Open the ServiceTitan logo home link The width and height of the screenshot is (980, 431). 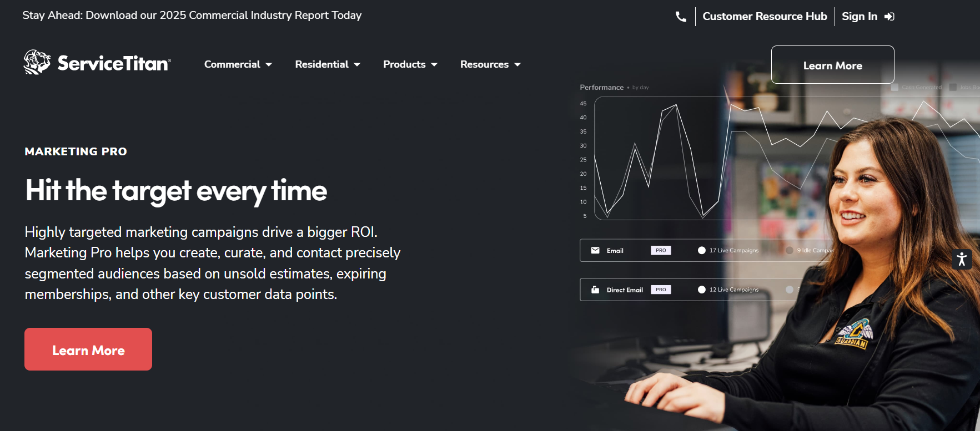97,63
